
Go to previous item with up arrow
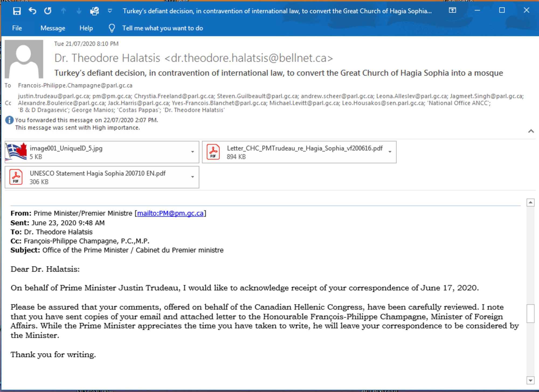click(x=63, y=11)
